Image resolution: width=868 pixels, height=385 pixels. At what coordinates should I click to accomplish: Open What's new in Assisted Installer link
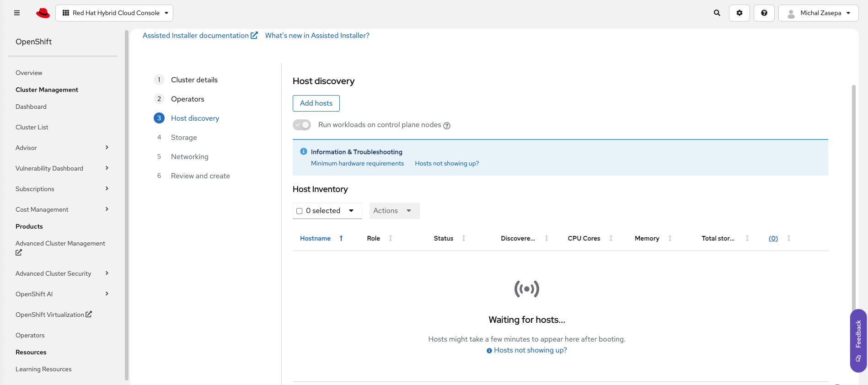(x=317, y=35)
